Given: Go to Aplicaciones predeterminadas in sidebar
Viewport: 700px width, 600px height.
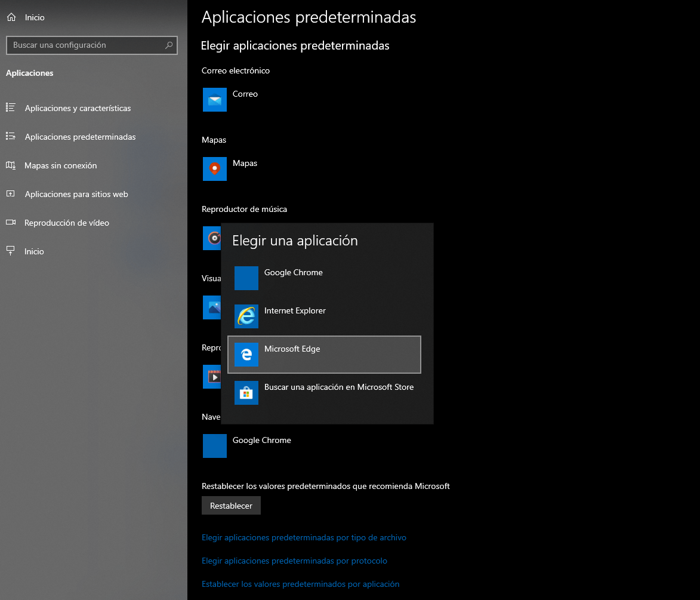Looking at the screenshot, I should tap(93, 137).
